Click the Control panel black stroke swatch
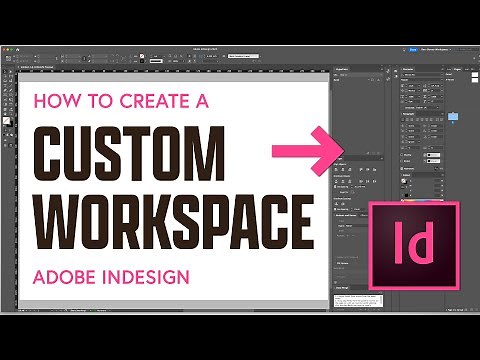 [x=142, y=61]
